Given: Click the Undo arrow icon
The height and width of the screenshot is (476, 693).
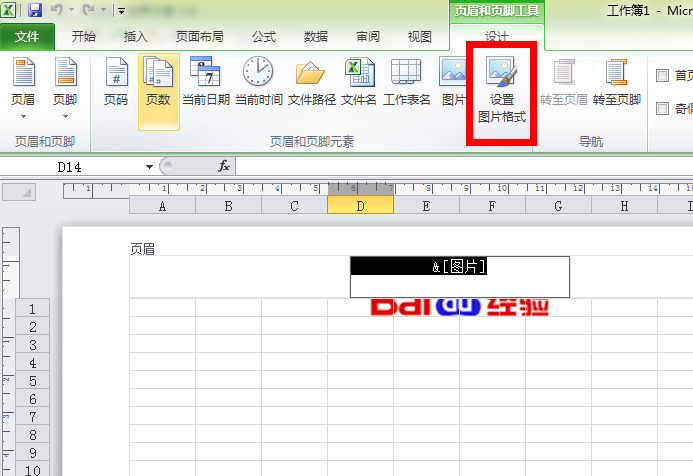Looking at the screenshot, I should (x=57, y=10).
